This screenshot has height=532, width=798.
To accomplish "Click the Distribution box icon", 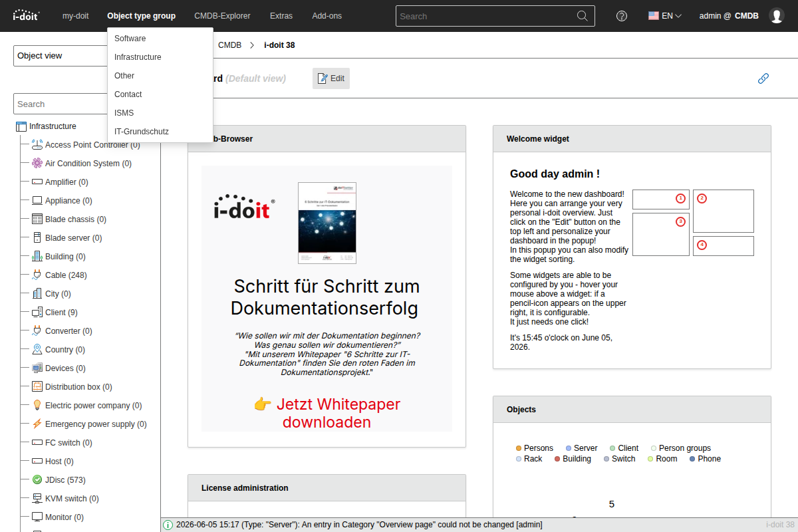I will (37, 387).
